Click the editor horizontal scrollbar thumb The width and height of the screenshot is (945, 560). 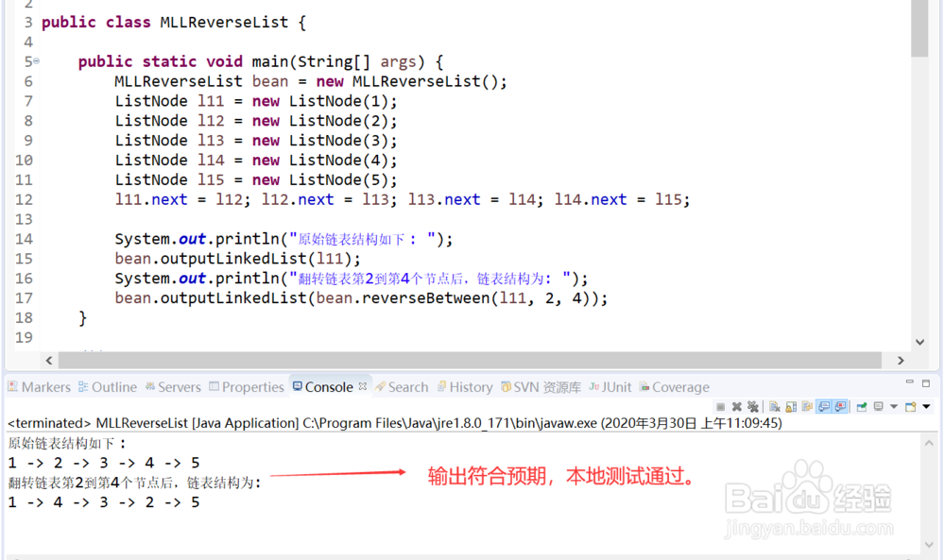tap(470, 360)
